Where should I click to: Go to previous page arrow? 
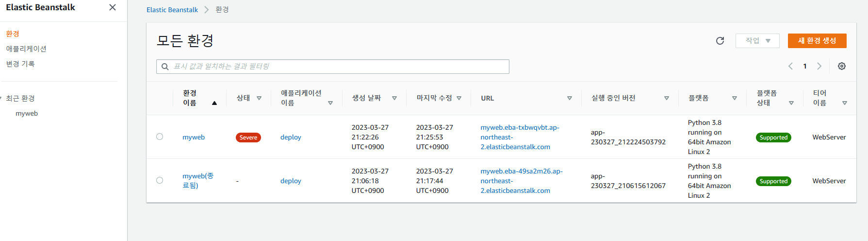pyautogui.click(x=790, y=66)
